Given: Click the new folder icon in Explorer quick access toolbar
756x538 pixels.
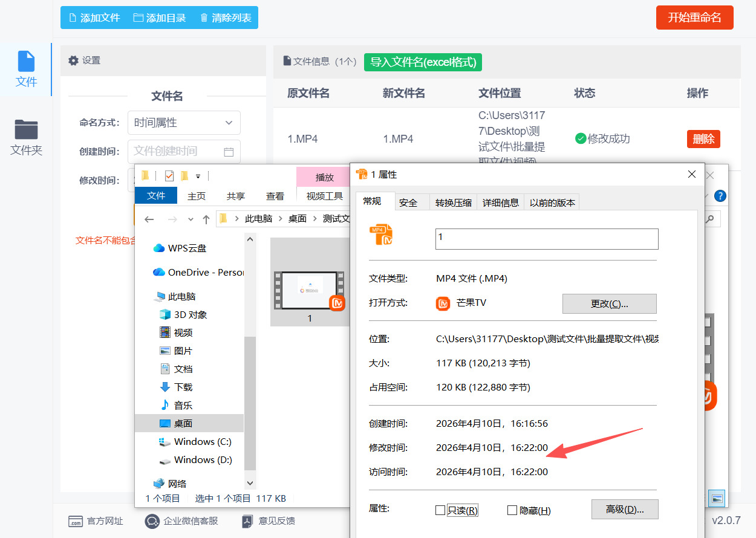Looking at the screenshot, I should 184,176.
